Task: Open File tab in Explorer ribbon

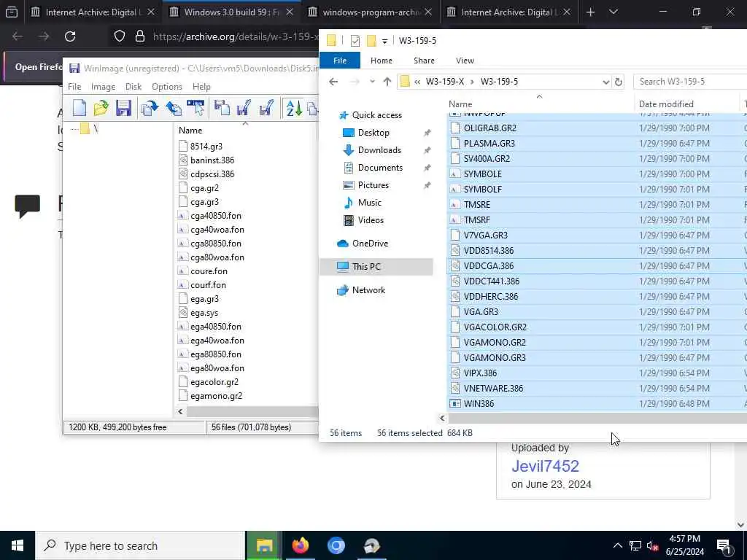Action: [340, 61]
